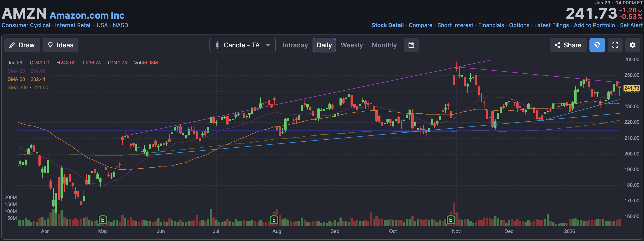644x241 pixels.
Task: Click the Share button
Action: click(568, 45)
